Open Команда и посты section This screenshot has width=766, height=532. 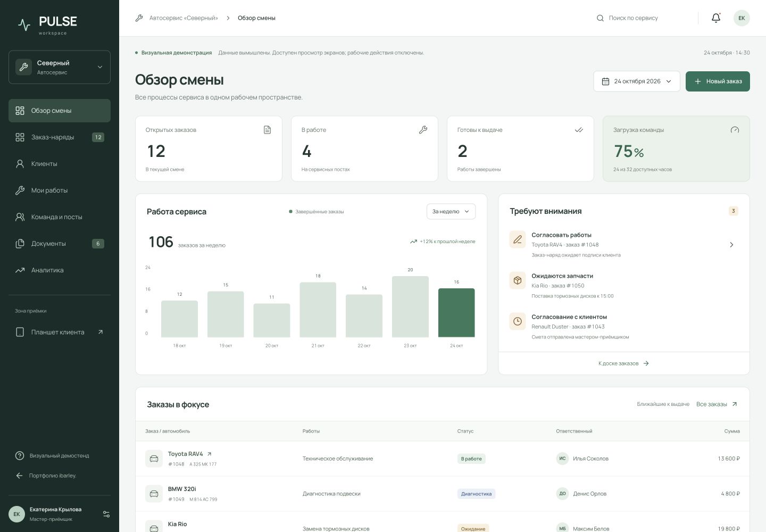tap(60, 217)
